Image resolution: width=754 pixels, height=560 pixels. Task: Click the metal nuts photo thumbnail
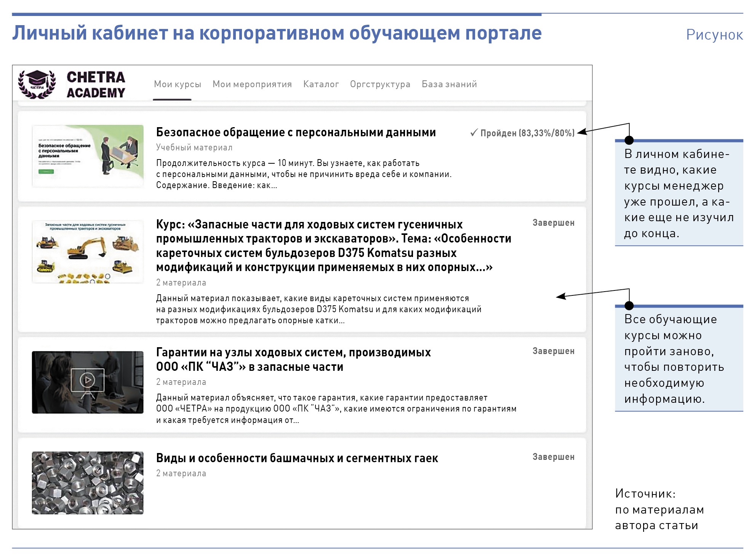(88, 483)
